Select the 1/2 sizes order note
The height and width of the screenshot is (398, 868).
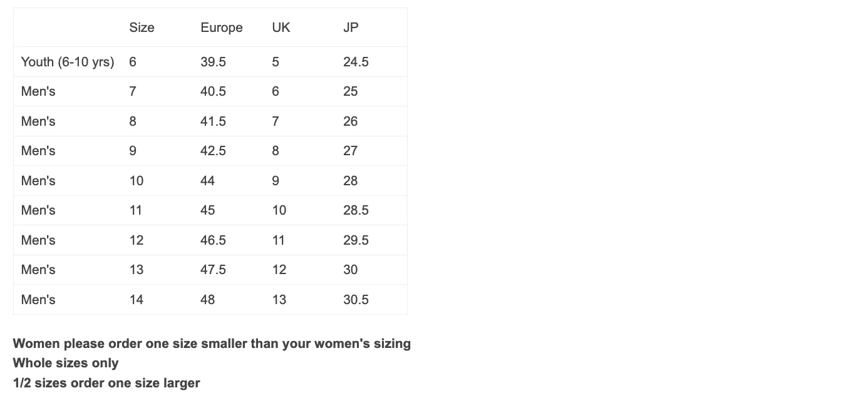(x=106, y=383)
